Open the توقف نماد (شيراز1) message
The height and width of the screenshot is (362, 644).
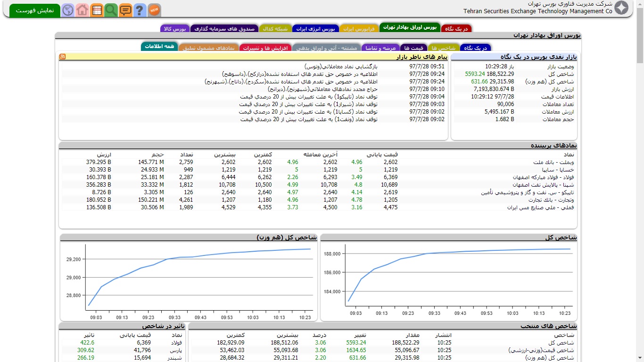[x=308, y=104]
